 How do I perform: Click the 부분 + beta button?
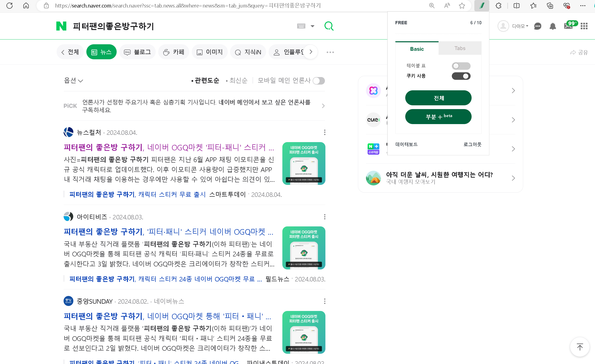pyautogui.click(x=438, y=117)
